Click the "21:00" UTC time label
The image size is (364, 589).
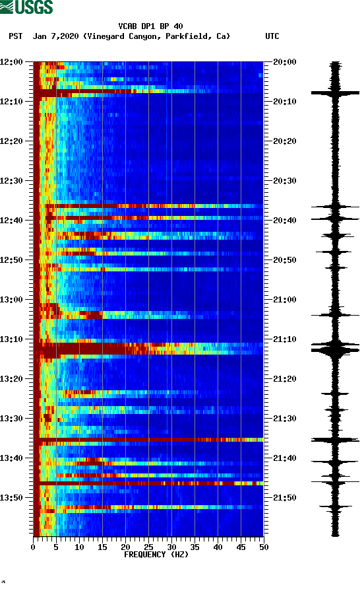tap(285, 300)
